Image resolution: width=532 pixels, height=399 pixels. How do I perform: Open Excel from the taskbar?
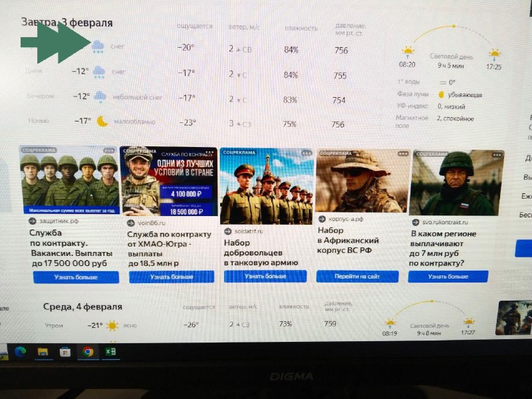coord(110,352)
